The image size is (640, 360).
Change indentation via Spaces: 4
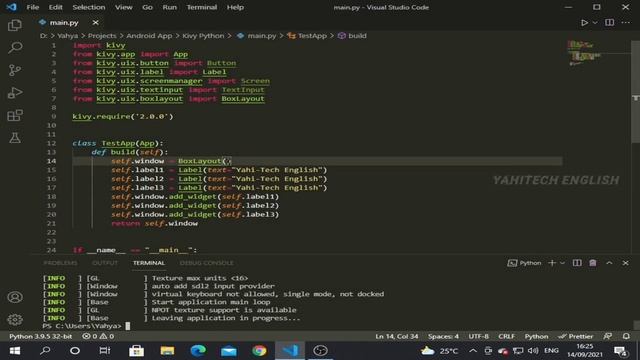443,336
